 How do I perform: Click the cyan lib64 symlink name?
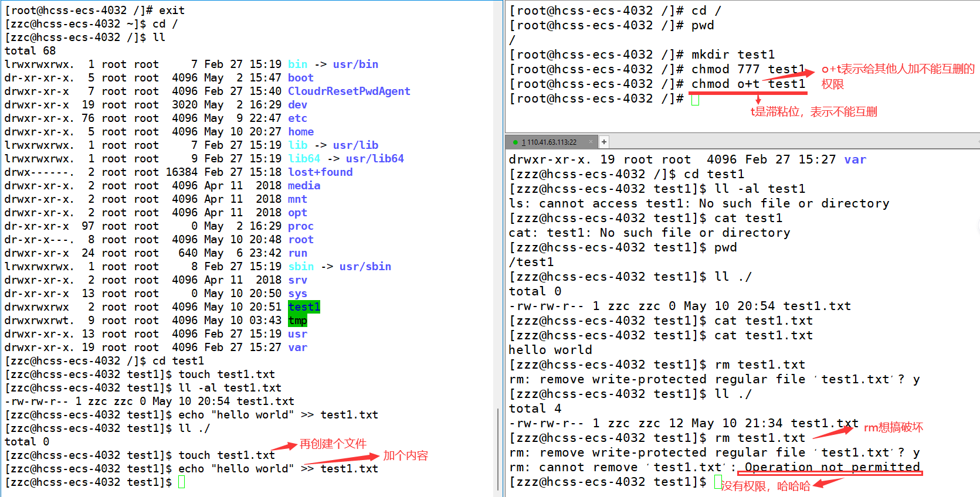[304, 159]
